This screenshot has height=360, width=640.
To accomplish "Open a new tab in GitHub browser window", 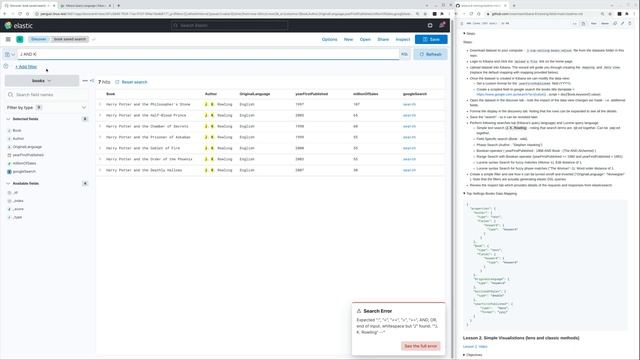I will pos(514,6).
